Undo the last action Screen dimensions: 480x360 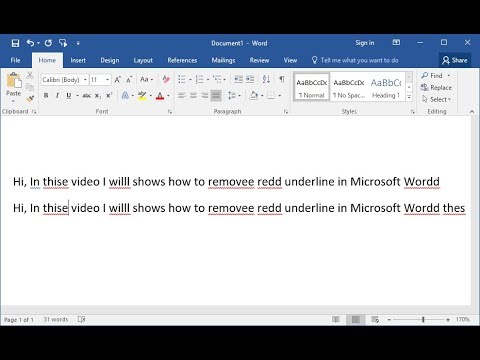click(30, 43)
